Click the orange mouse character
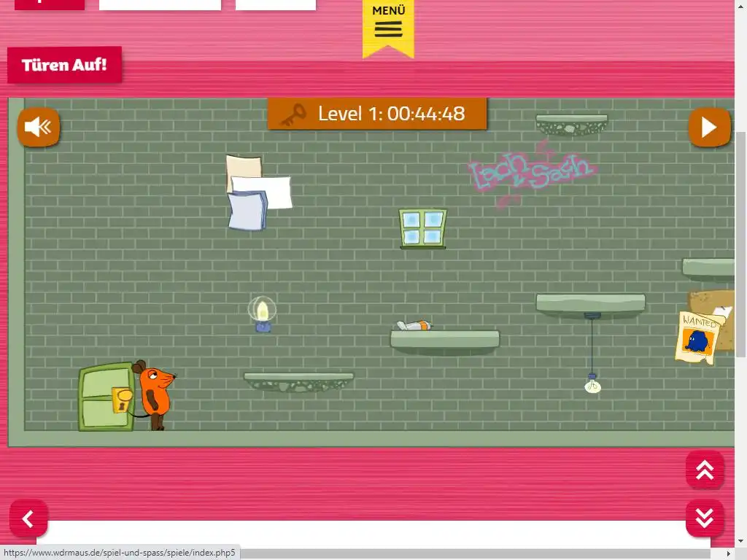 [155, 394]
